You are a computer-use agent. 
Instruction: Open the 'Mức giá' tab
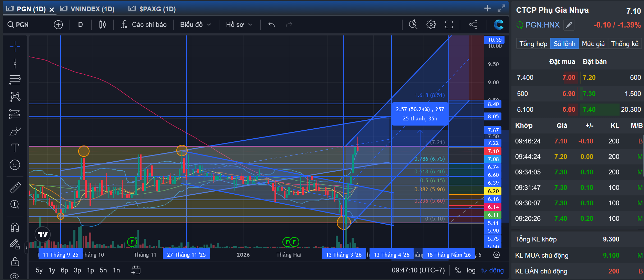593,44
